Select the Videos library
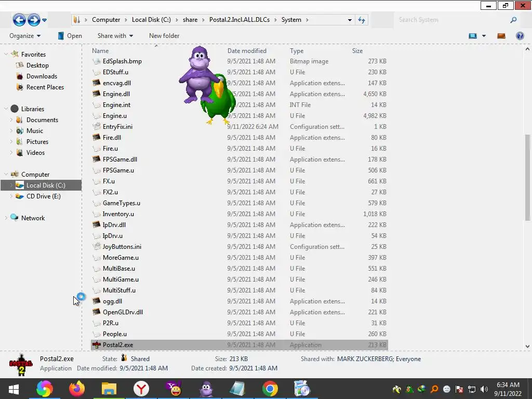Screen dimensions: 532x399 (35, 153)
